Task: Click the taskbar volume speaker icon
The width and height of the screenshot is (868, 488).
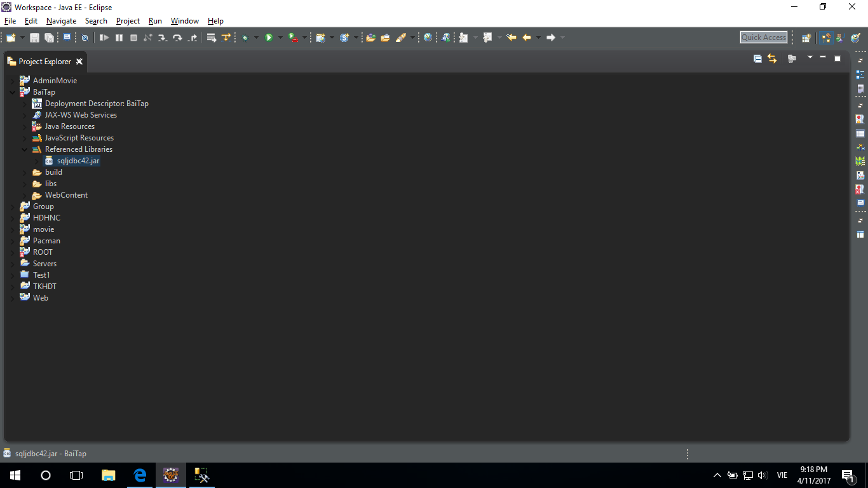Action: 763,475
